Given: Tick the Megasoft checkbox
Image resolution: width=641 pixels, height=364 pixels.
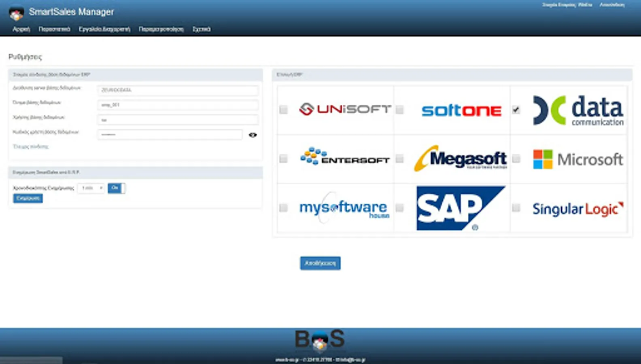Looking at the screenshot, I should [x=400, y=159].
